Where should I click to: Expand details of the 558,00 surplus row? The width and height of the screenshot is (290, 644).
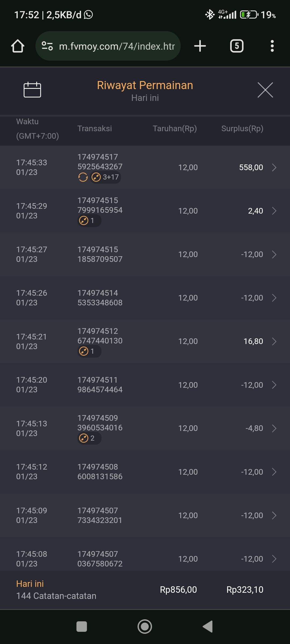(274, 167)
